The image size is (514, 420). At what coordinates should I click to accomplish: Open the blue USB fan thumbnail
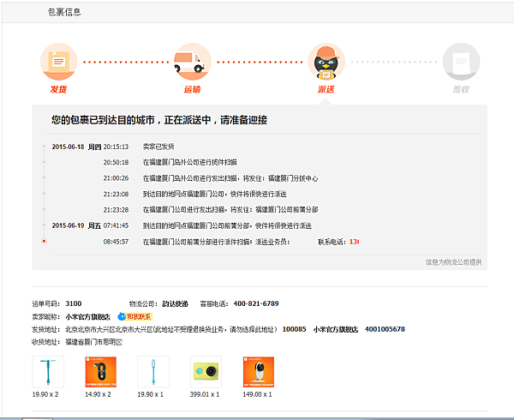coord(48,372)
